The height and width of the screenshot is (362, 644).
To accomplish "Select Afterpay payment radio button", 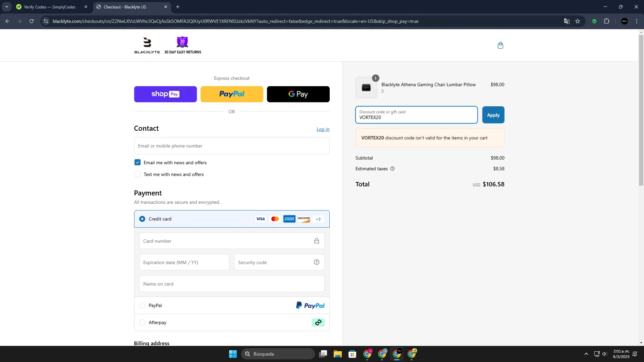I will click(142, 323).
